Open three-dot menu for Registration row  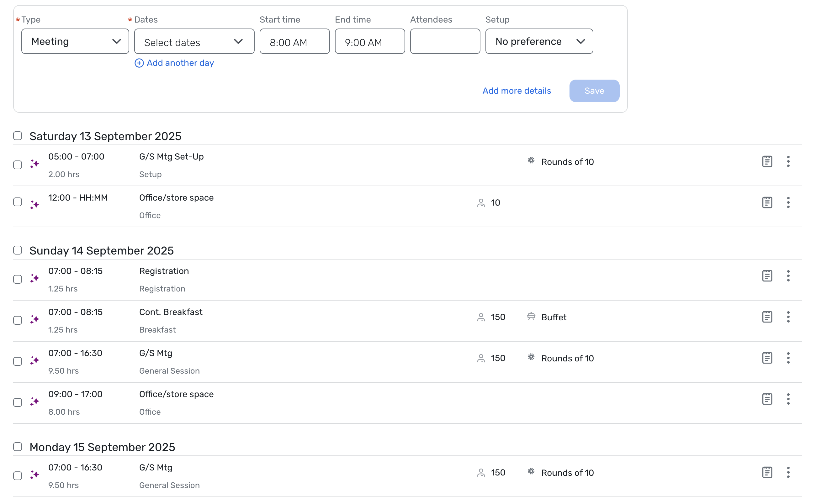788,276
